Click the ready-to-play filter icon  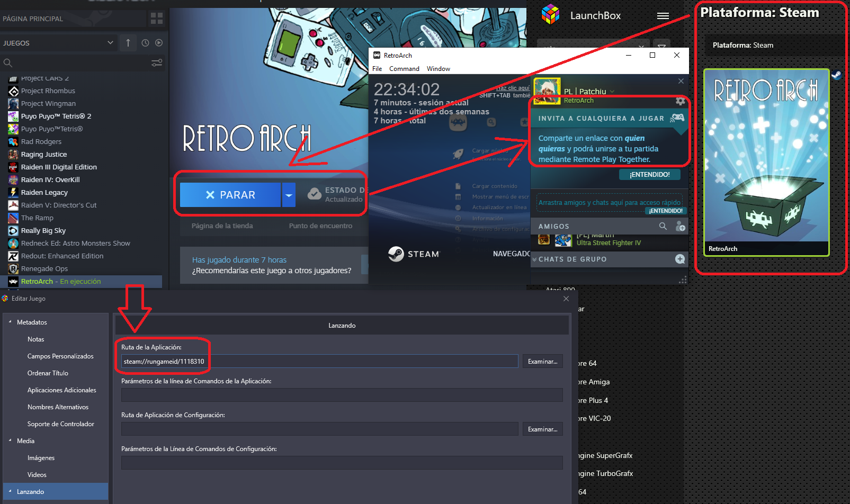click(159, 43)
